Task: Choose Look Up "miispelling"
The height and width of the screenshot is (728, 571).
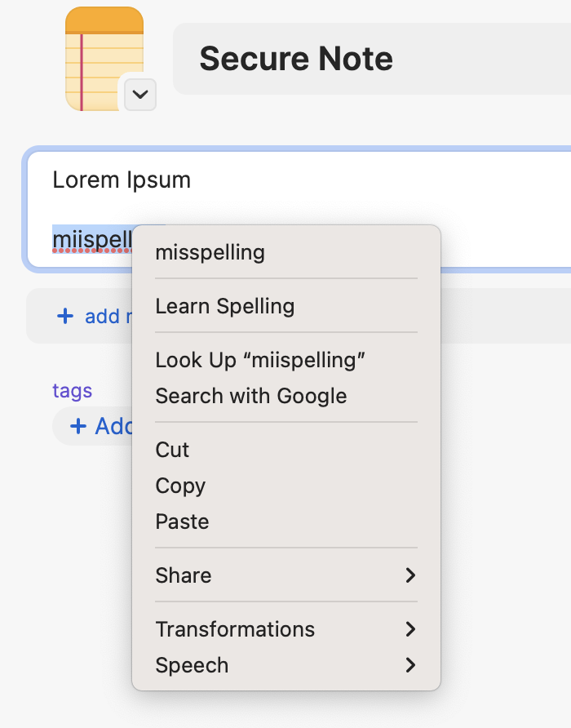Action: point(260,360)
